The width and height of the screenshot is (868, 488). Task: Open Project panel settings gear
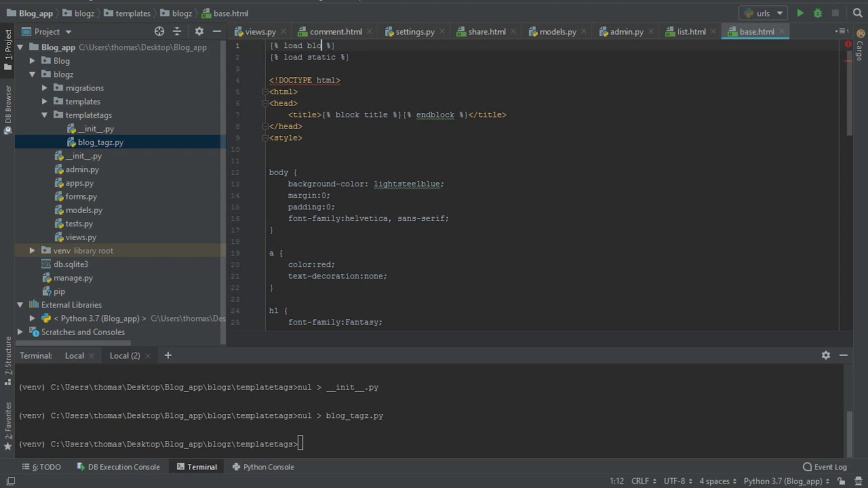[199, 31]
